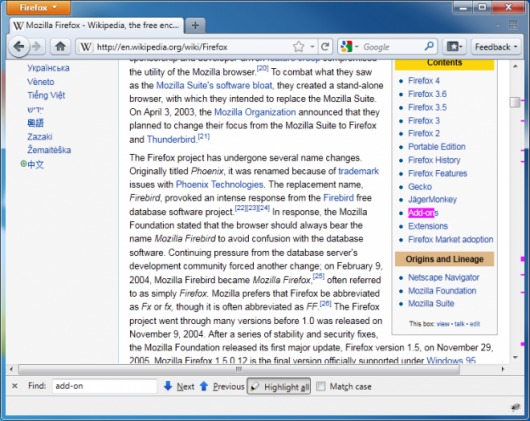
Task: Open the Phoenix Technologies link
Action: pyautogui.click(x=219, y=184)
